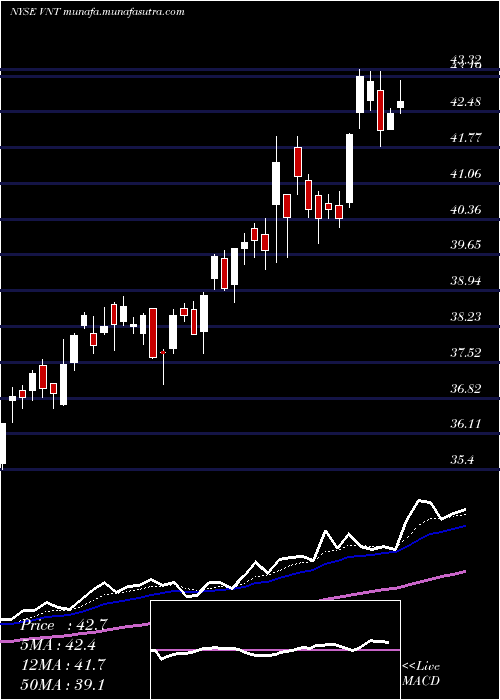Click the 50MA : 39.1 readout

click(x=63, y=684)
